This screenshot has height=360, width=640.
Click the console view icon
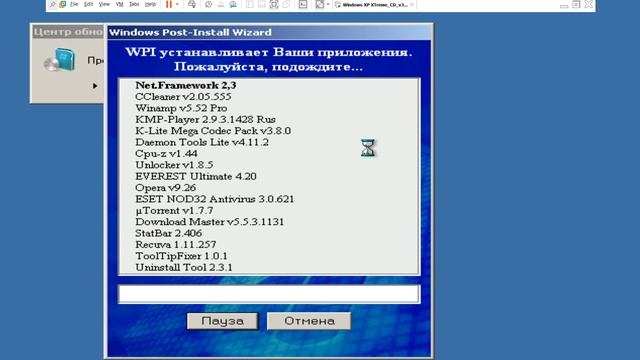[x=303, y=4]
